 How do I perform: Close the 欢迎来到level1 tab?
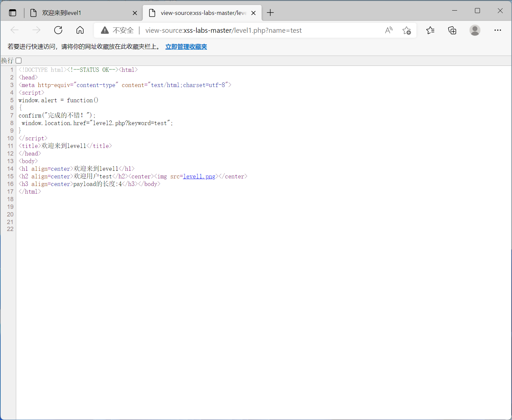pyautogui.click(x=135, y=13)
